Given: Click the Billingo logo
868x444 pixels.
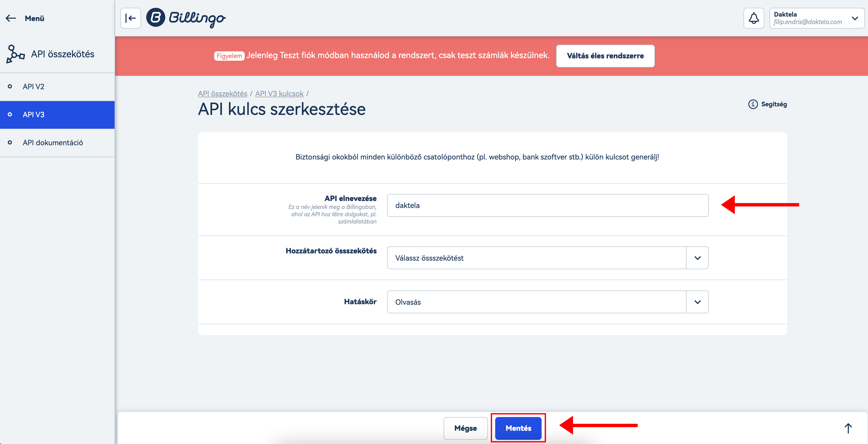Looking at the screenshot, I should (186, 18).
